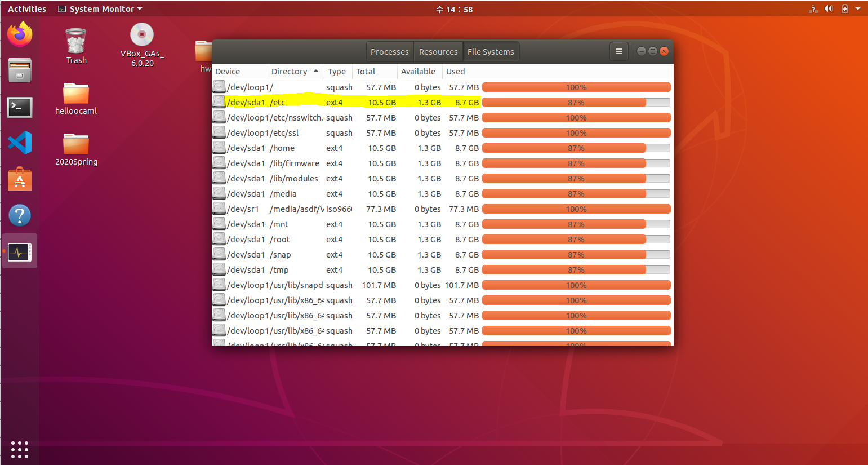Open Ubuntu Software dock icon
The width and height of the screenshot is (868, 465).
[20, 179]
